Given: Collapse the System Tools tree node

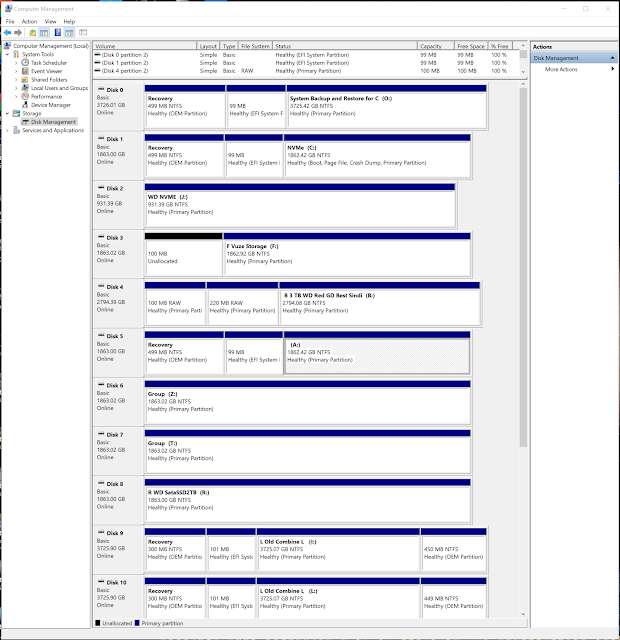Looking at the screenshot, I should click(x=7, y=54).
